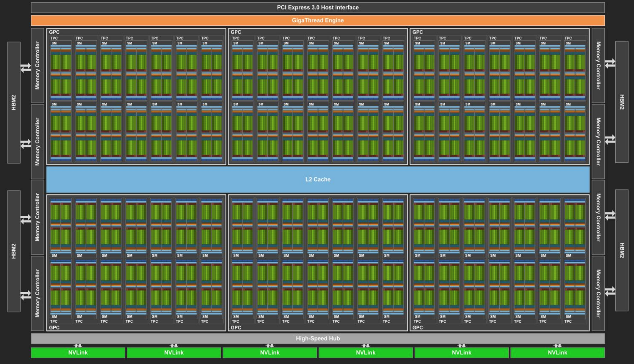Screen dimensions: 634x364
Task: Click the blue L2 Cache block
Action: point(318,179)
